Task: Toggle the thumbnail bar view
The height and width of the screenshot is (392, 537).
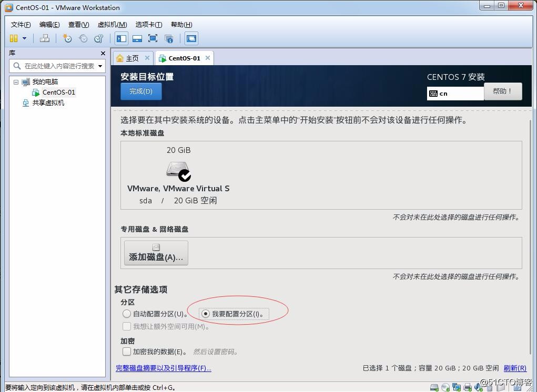Action: click(137, 38)
